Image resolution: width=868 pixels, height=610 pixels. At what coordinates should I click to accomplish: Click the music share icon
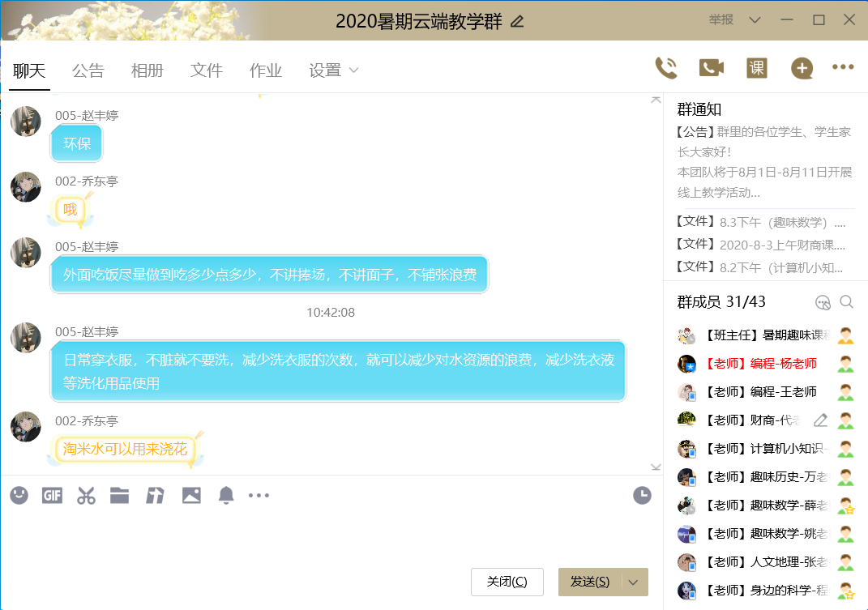[x=155, y=496]
